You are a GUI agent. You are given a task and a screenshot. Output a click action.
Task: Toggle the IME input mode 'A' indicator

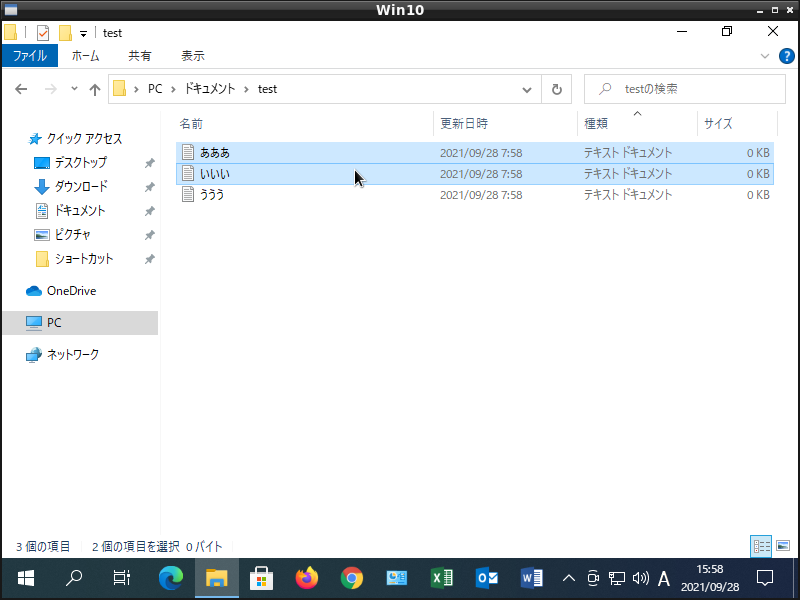[x=663, y=578]
